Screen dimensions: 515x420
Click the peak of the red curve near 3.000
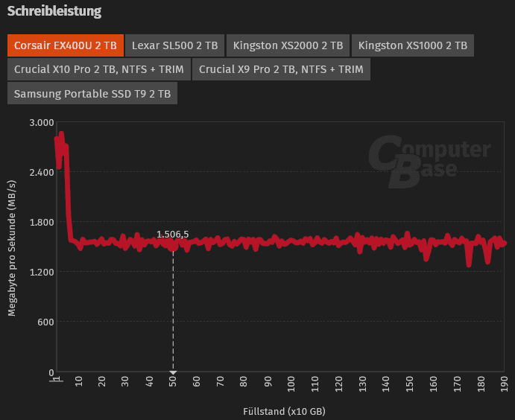(61, 134)
